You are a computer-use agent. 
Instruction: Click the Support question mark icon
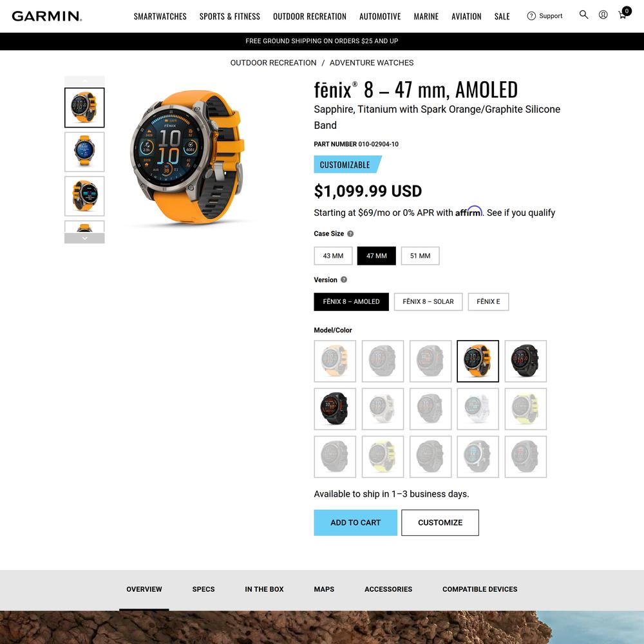(x=531, y=16)
